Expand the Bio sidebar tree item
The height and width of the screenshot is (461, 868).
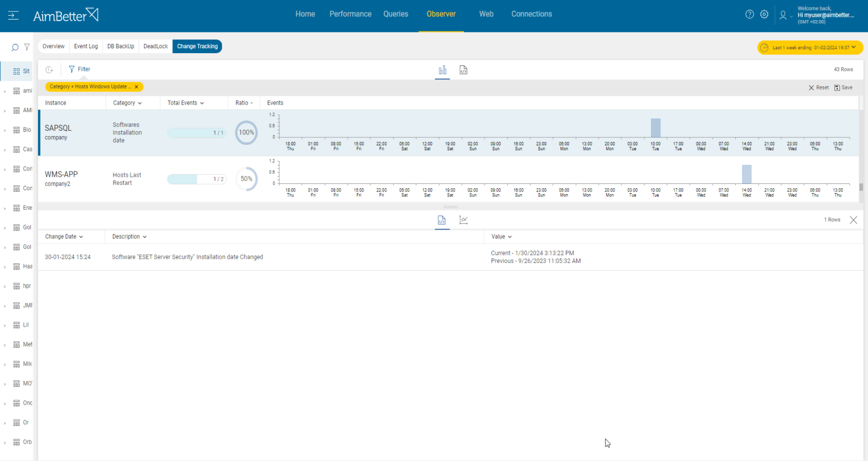pos(5,130)
